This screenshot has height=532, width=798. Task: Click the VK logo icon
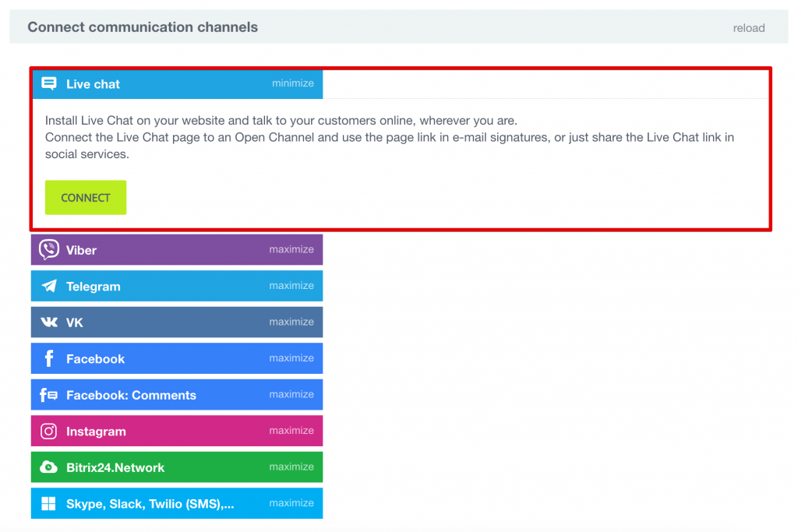click(x=49, y=322)
